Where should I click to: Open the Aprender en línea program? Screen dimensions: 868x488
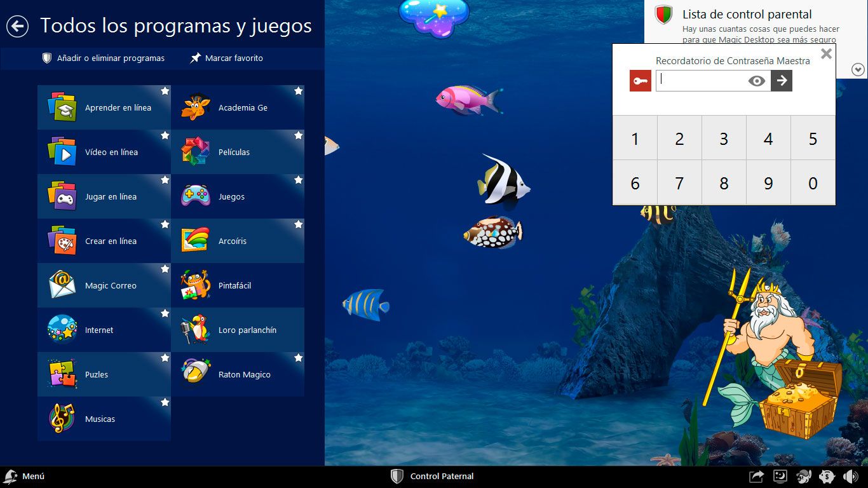tap(104, 107)
